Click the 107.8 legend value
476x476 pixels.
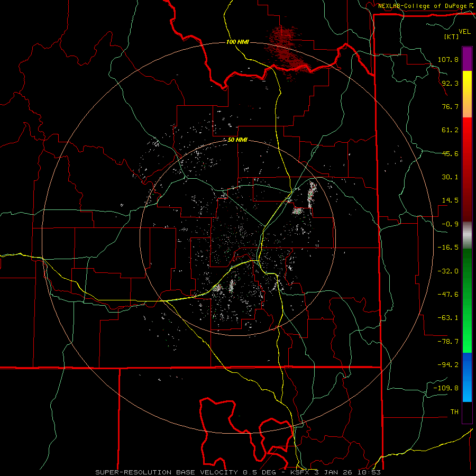448,59
